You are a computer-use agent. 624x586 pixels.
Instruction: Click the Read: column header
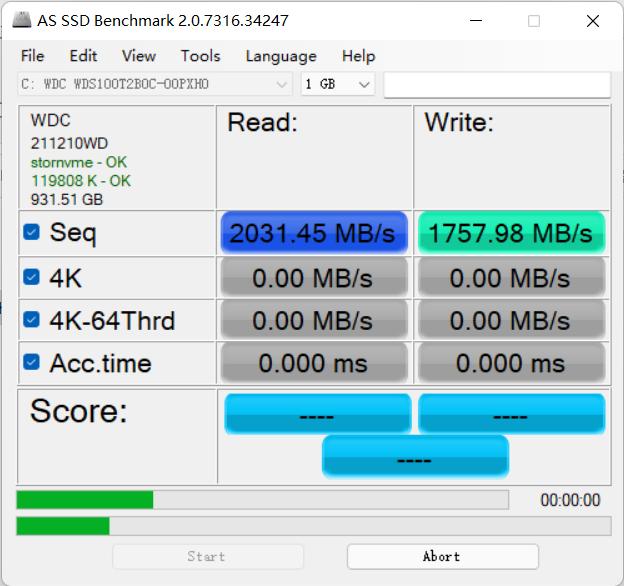(262, 122)
